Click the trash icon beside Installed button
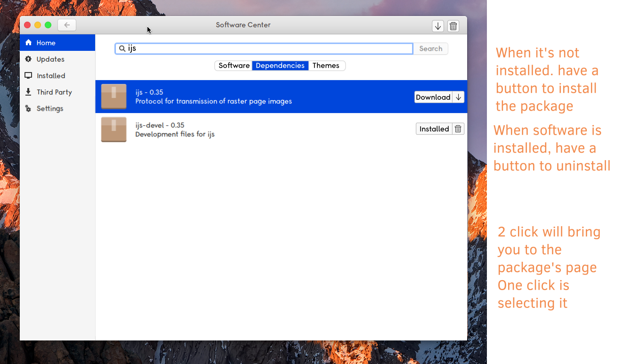623x364 pixels. pos(458,129)
